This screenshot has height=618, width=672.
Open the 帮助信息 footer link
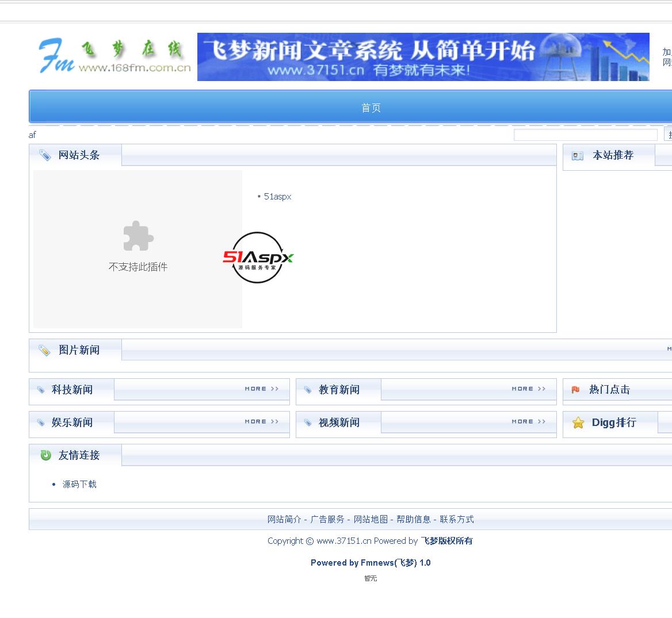414,519
